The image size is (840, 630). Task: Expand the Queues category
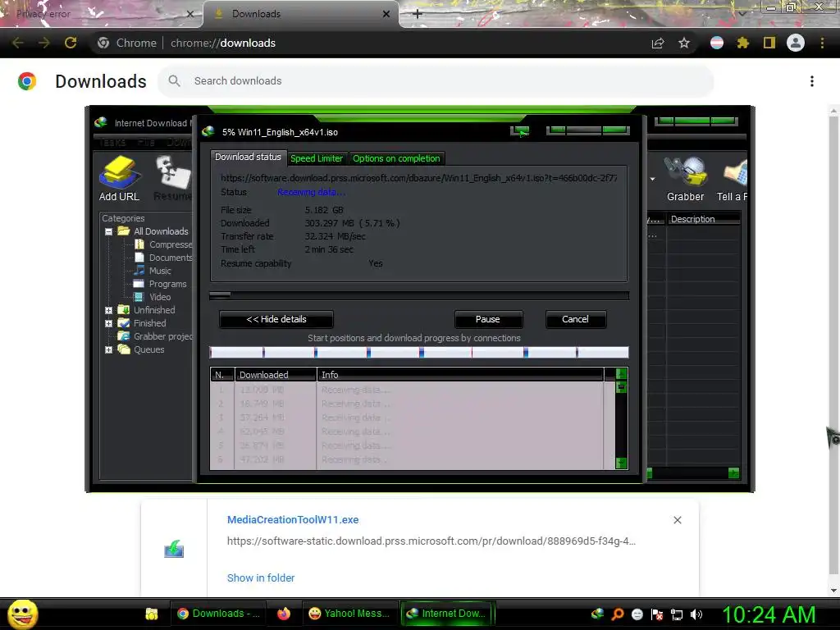coord(109,349)
